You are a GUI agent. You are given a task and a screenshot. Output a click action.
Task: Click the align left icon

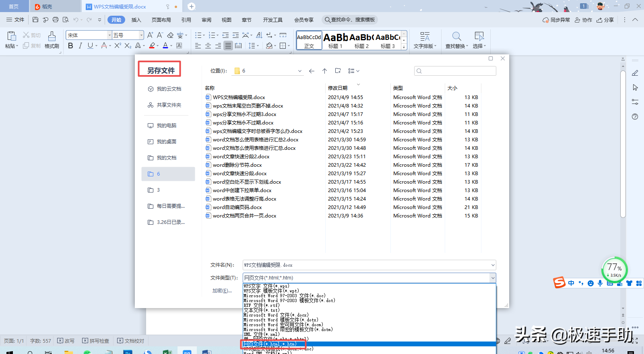[x=198, y=46]
